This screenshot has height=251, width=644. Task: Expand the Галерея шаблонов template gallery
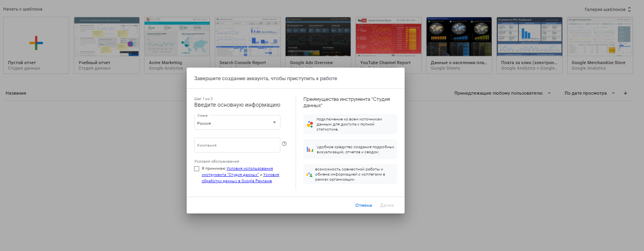click(608, 9)
